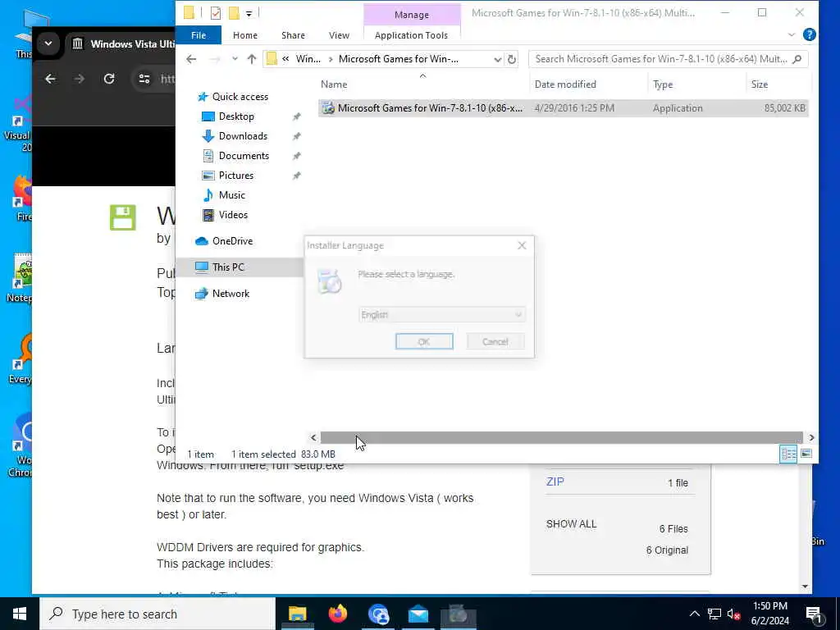The width and height of the screenshot is (840, 630).
Task: Open Documents in navigation pane
Action: 244,156
